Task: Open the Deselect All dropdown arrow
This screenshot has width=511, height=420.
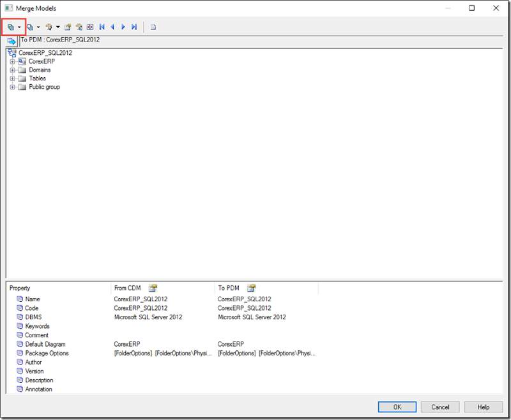Action: tap(38, 27)
